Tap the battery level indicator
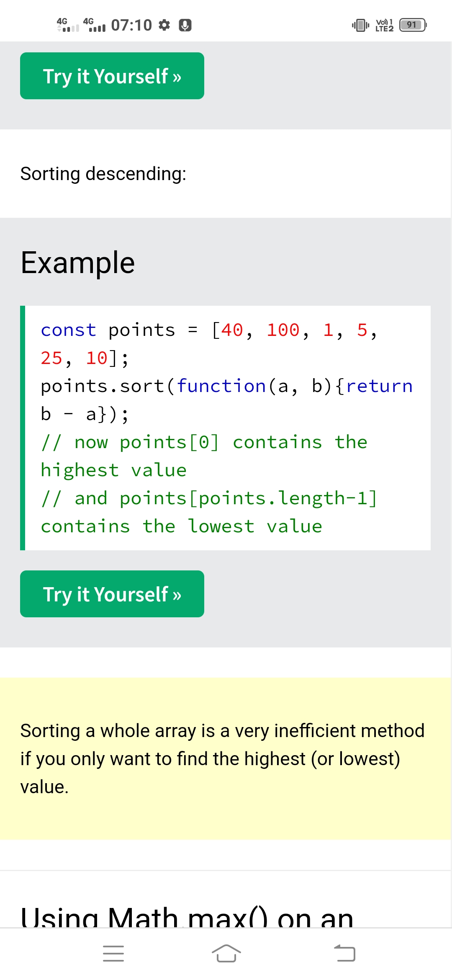The height and width of the screenshot is (980, 452). tap(413, 25)
